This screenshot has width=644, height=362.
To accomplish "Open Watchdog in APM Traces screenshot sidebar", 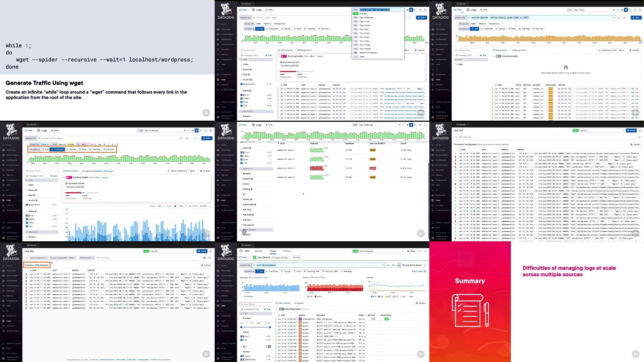I will (225, 271).
